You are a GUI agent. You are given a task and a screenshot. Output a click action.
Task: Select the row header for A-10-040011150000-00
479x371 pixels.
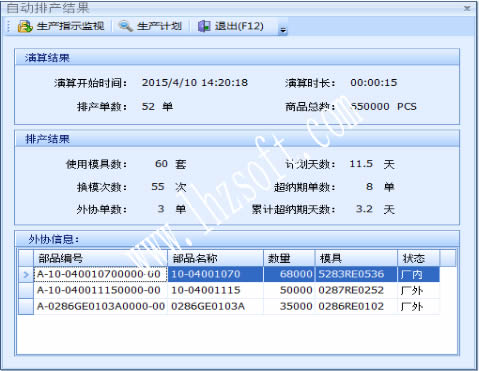click(26, 290)
